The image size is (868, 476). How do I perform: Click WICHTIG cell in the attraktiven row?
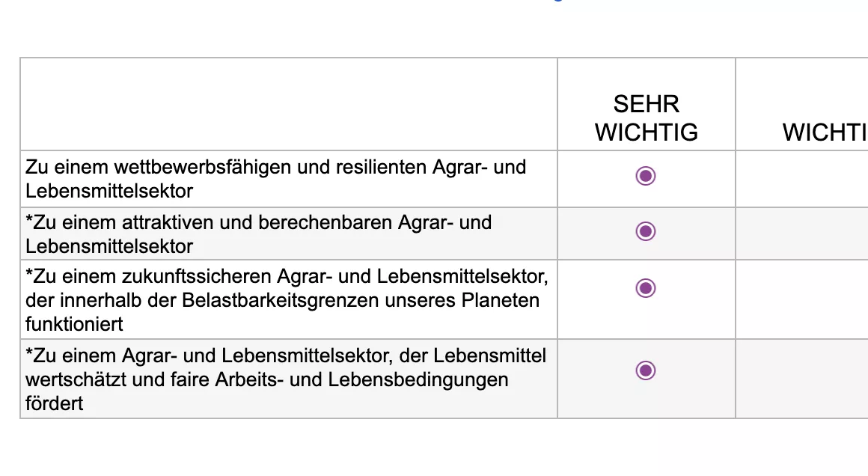(801, 234)
